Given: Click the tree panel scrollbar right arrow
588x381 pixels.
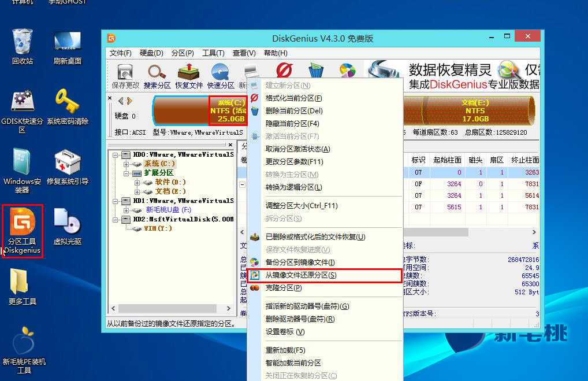Looking at the screenshot, I should (x=228, y=309).
